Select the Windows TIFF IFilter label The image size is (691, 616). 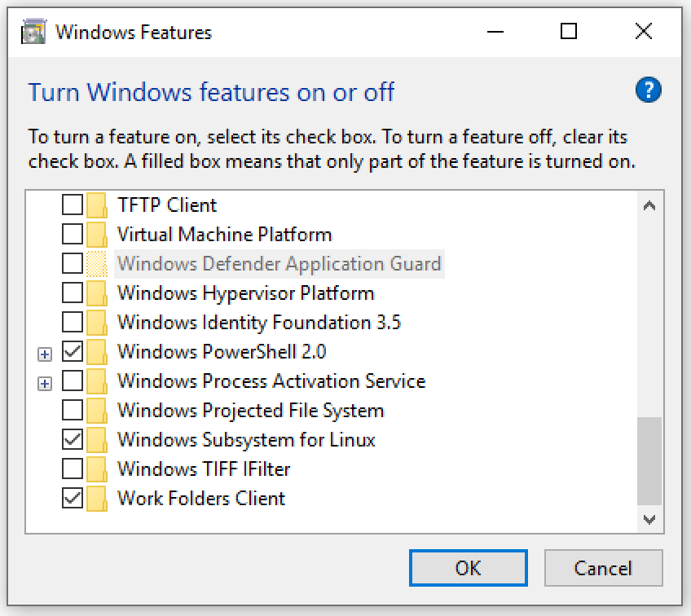pos(204,469)
